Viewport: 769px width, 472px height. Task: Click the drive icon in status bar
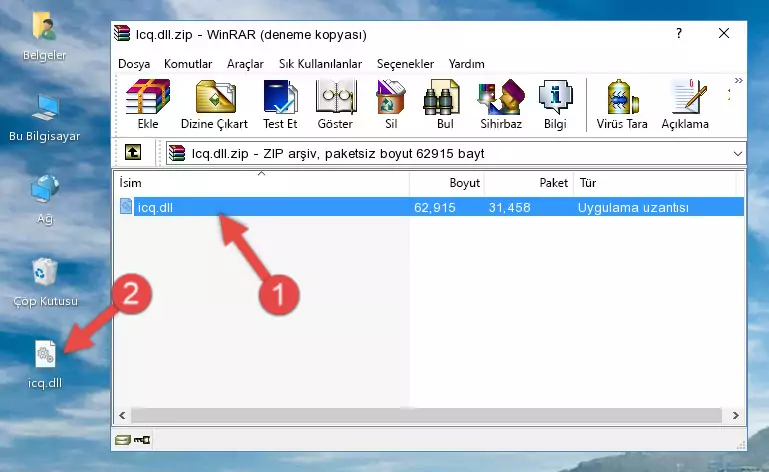tap(123, 439)
